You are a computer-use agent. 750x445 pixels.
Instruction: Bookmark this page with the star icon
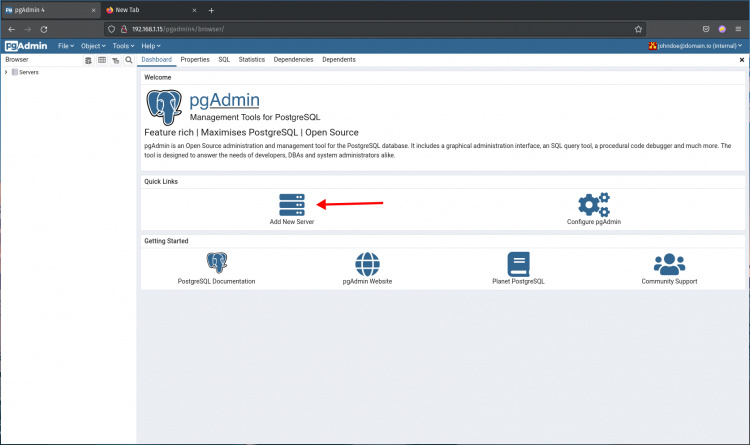point(638,29)
